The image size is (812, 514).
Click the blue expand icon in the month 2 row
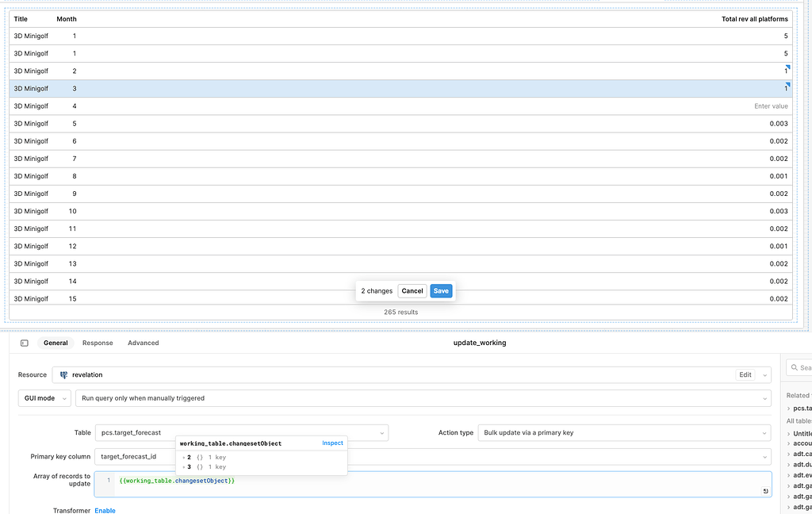(786, 67)
